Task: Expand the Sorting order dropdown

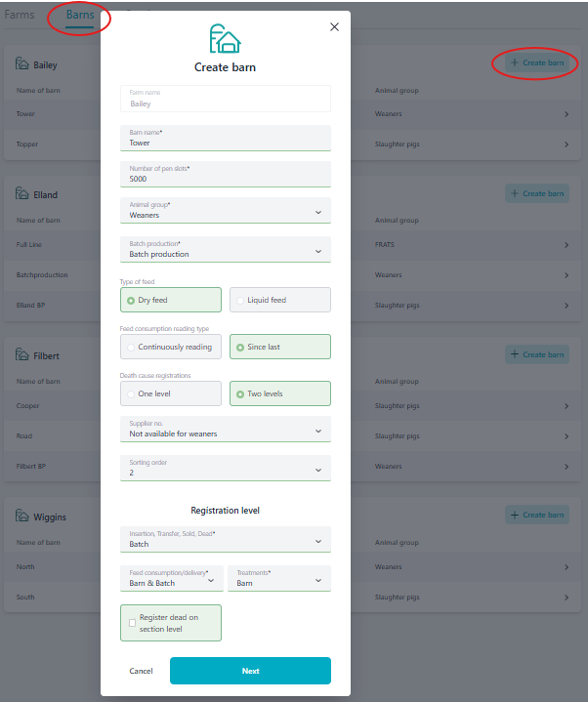Action: pos(225,469)
